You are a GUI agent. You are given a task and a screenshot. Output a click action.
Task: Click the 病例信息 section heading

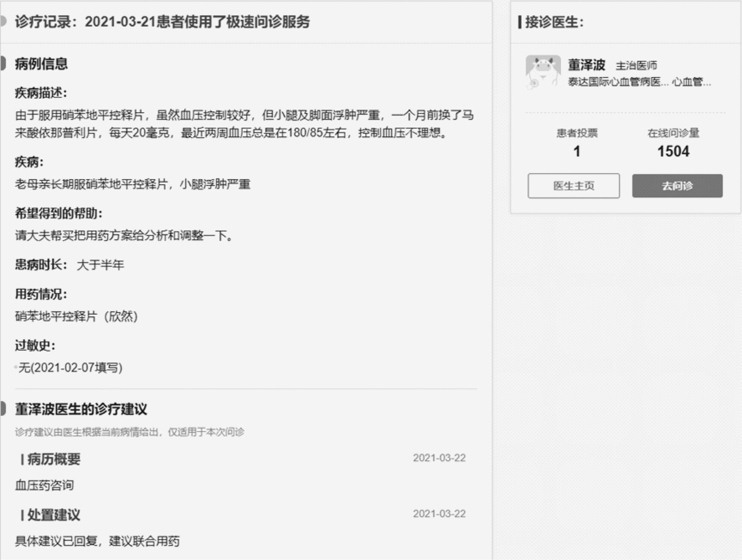pos(41,64)
